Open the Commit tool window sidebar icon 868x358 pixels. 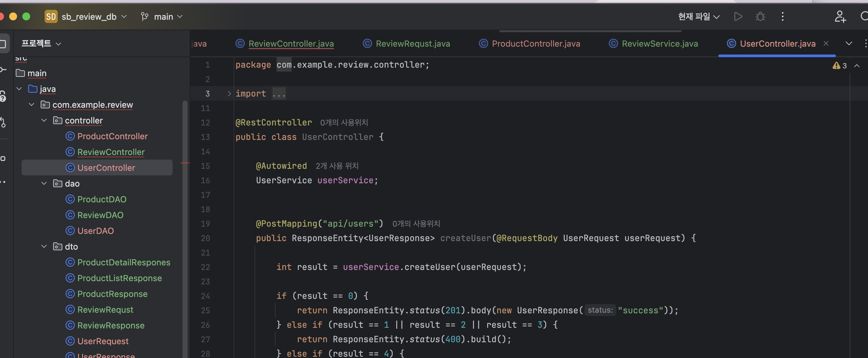(x=3, y=70)
